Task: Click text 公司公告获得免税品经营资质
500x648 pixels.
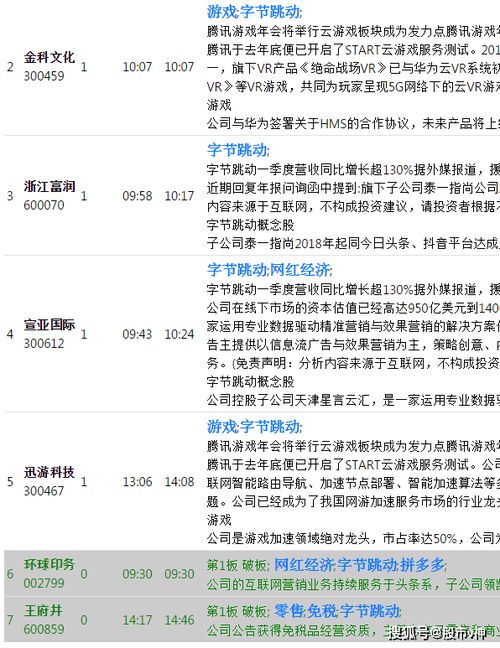Action: [x=288, y=630]
